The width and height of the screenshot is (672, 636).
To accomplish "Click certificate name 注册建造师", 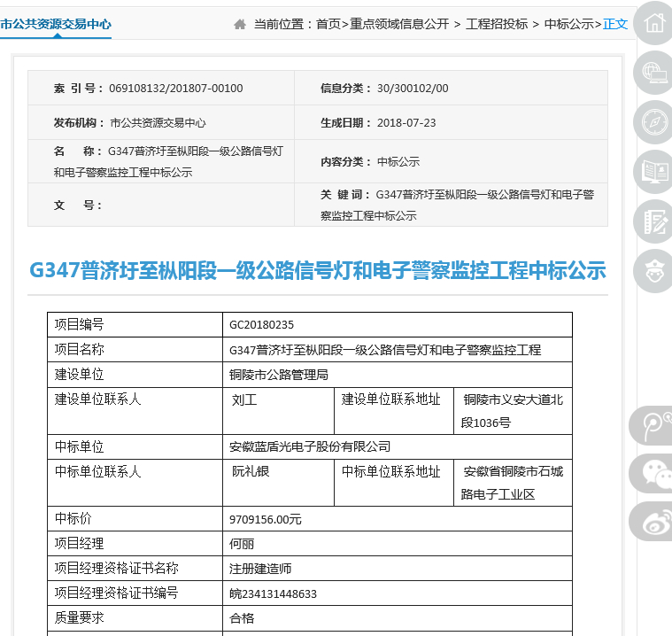I will (x=260, y=569).
